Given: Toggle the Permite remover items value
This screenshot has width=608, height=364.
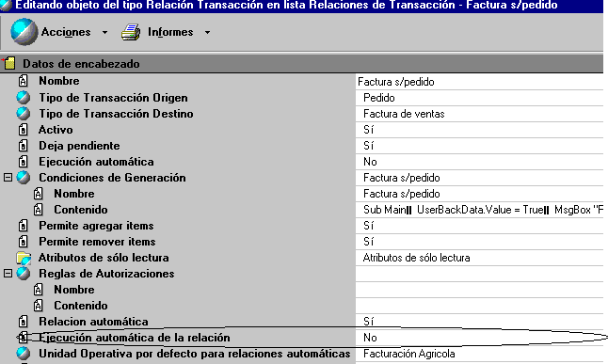Looking at the screenshot, I should [x=479, y=242].
